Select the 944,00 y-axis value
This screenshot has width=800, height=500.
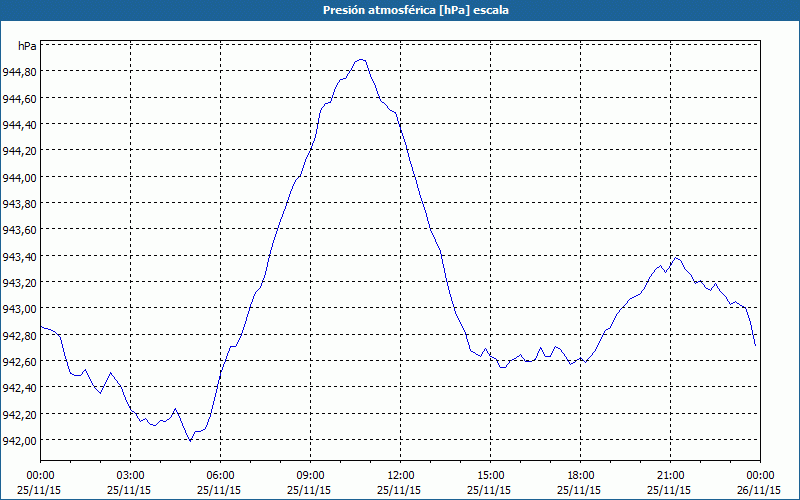19,177
